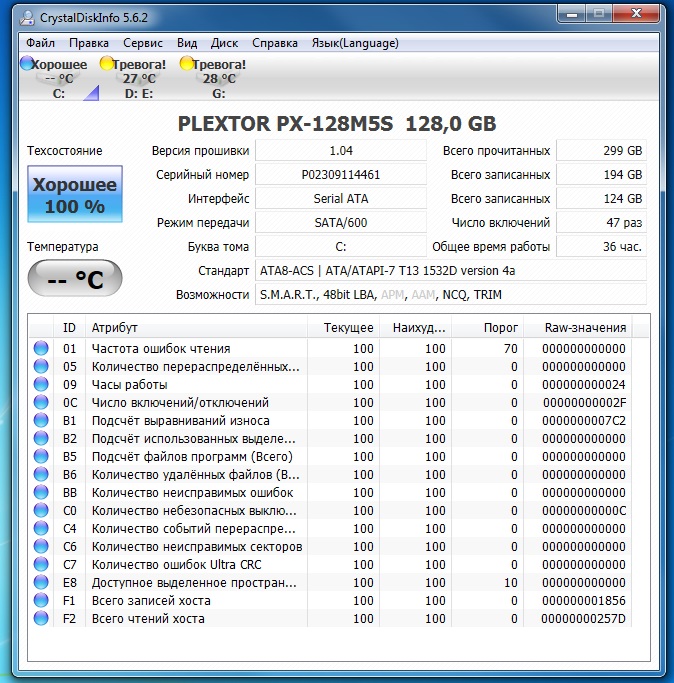Click the status orb for attribute F2 row
This screenshot has width=674, height=683.
[41, 619]
